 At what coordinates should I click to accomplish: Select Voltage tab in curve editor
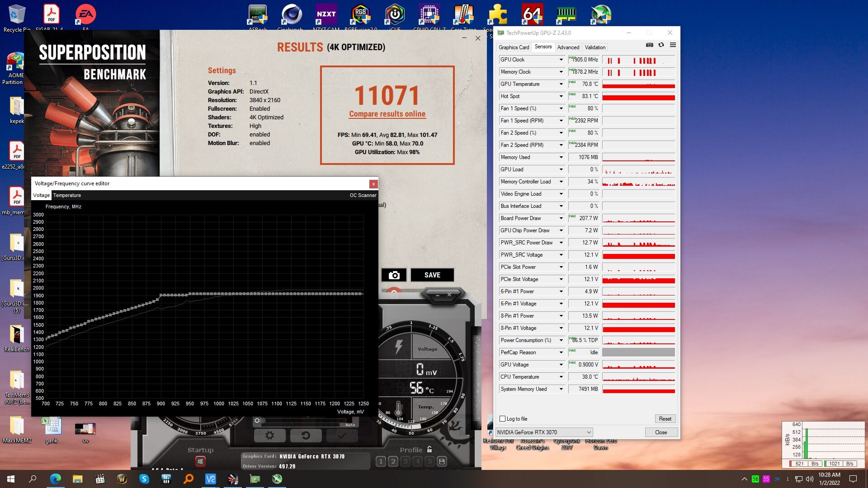[41, 195]
